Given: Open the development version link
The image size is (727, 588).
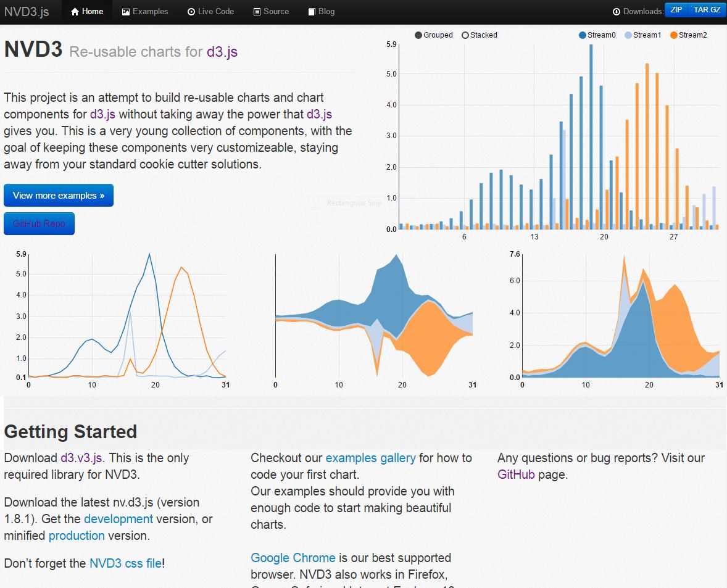Looking at the screenshot, I should (x=118, y=519).
